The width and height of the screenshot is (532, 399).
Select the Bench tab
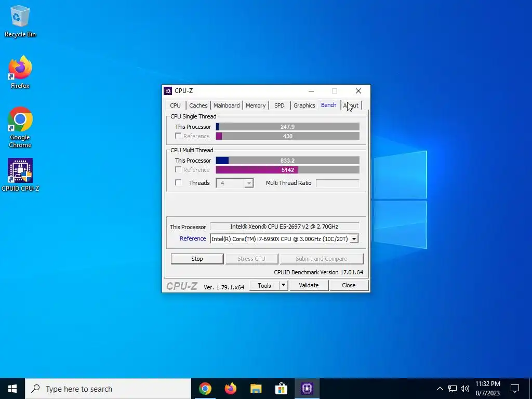(329, 105)
